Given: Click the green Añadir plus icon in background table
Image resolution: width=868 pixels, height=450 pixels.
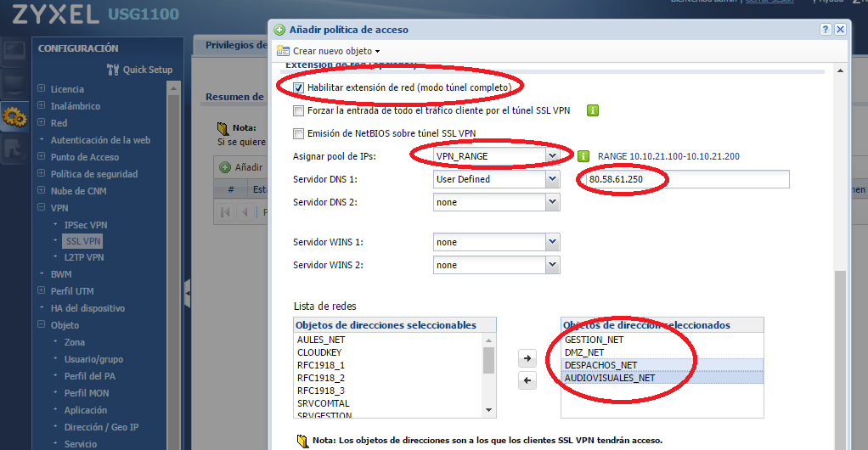Looking at the screenshot, I should pyautogui.click(x=225, y=167).
